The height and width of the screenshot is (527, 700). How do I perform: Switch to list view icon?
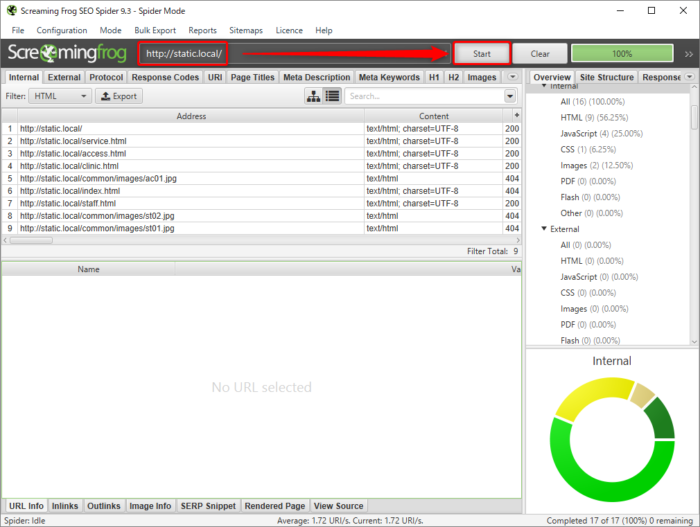[331, 96]
